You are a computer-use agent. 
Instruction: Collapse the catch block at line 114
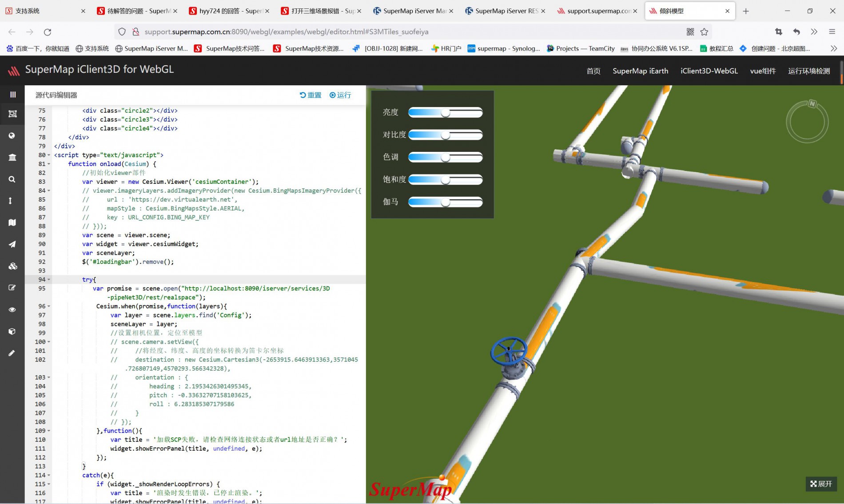click(49, 475)
